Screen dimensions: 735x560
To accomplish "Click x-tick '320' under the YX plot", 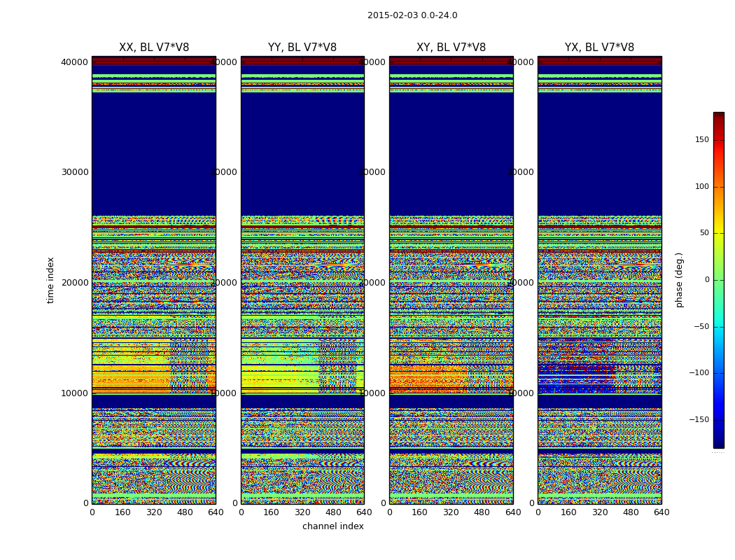I will 599,512.
